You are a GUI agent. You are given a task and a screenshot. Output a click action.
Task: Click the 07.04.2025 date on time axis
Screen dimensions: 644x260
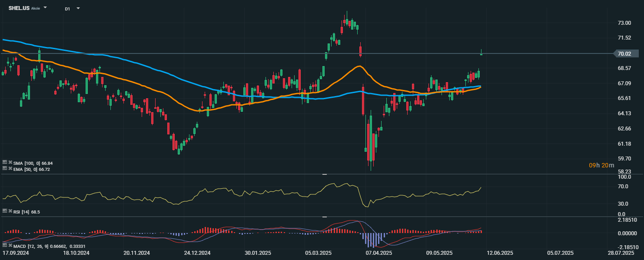(x=378, y=253)
